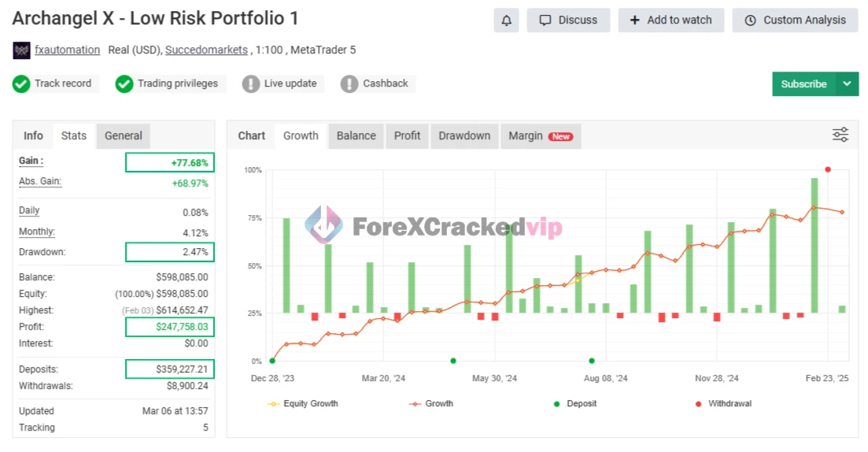Click the deposit marker at Dec 28, '23
The image size is (868, 452).
tap(272, 361)
